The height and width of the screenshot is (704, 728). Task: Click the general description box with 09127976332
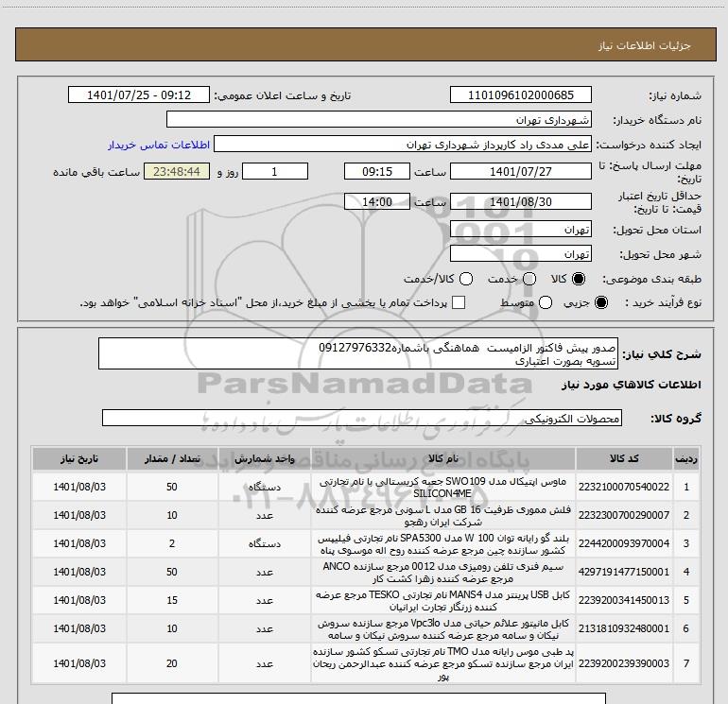coord(358,353)
